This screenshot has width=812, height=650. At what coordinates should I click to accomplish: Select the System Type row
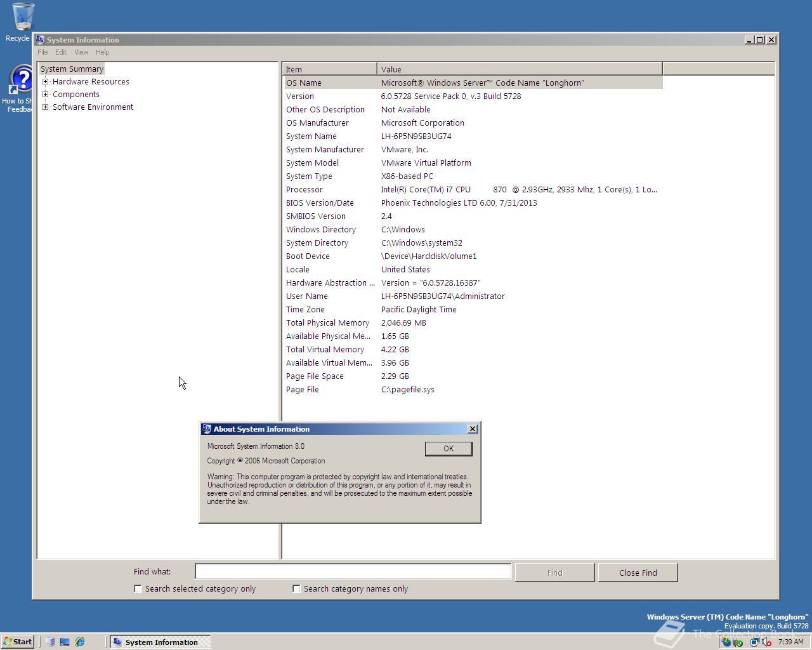[x=473, y=176]
